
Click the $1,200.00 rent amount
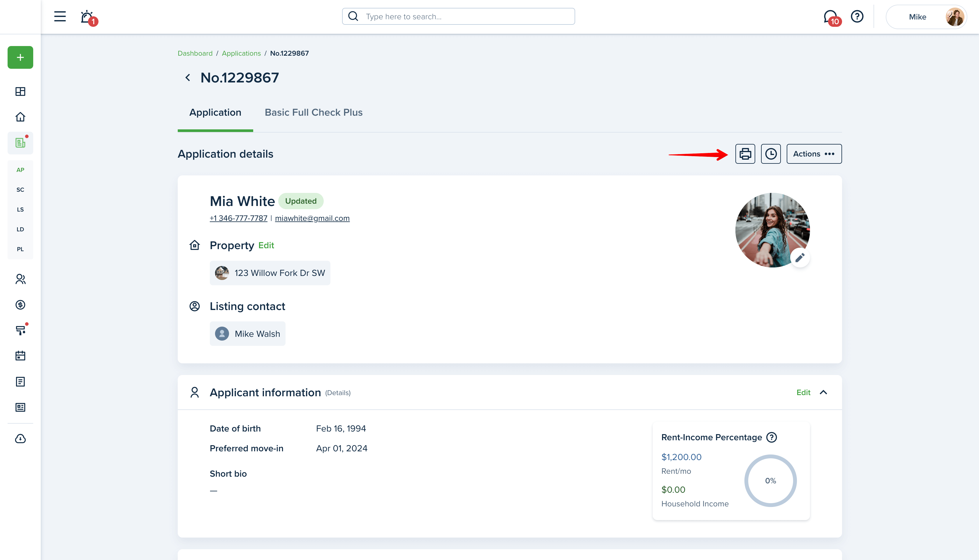[681, 457]
